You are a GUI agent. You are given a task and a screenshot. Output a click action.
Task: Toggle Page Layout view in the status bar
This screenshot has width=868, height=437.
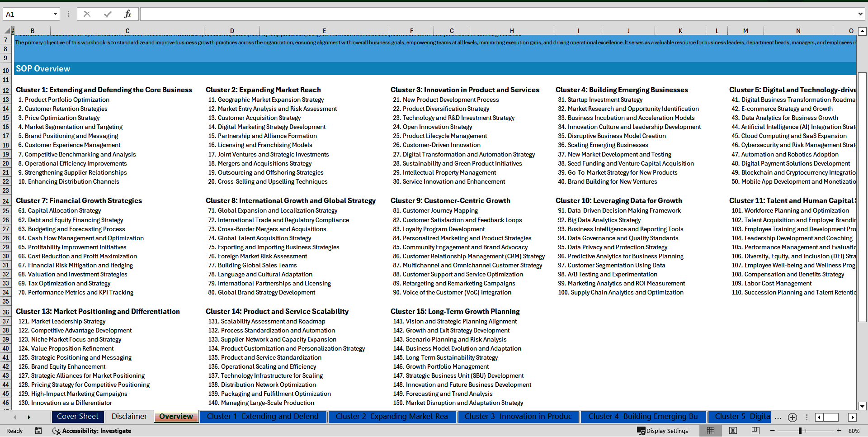point(733,431)
